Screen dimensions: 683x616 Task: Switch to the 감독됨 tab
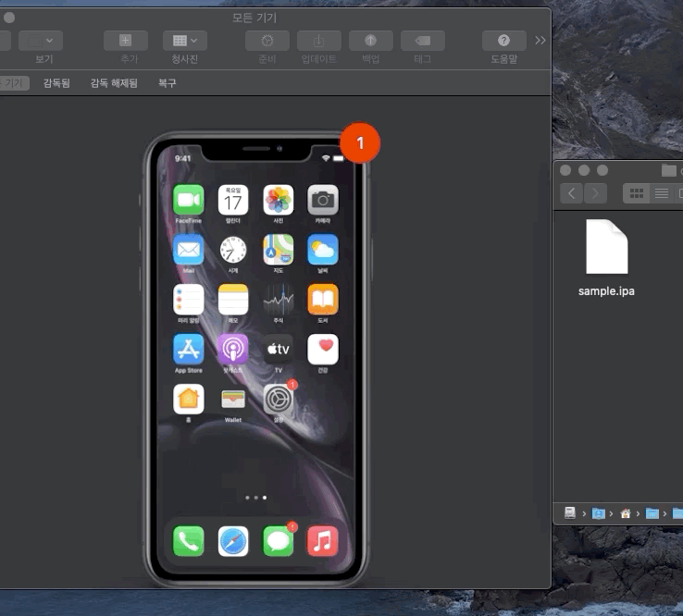coord(56,82)
